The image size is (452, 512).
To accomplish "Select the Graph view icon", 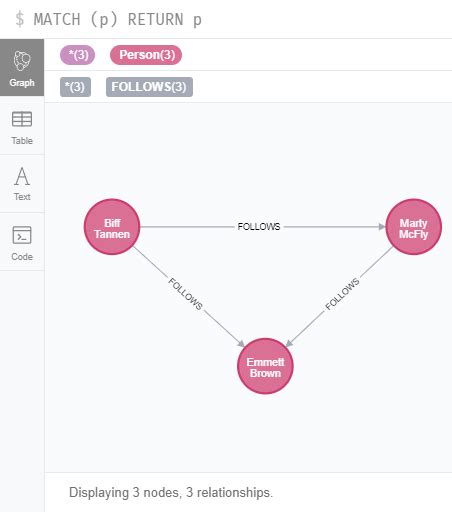I will tap(22, 61).
